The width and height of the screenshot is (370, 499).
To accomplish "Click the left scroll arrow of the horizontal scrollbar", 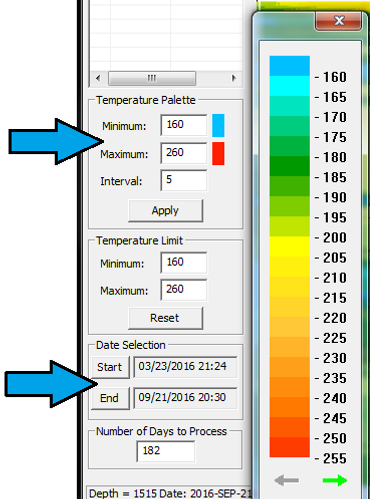I will [98, 78].
